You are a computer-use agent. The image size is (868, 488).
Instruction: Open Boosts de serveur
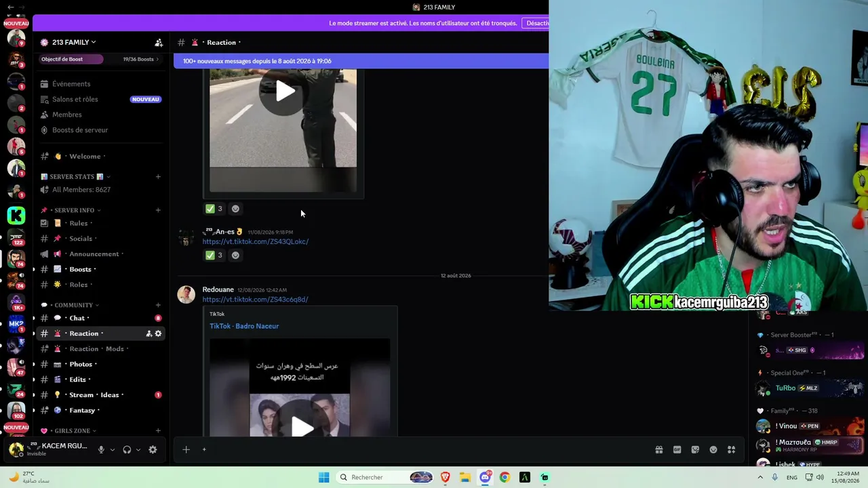click(x=80, y=130)
